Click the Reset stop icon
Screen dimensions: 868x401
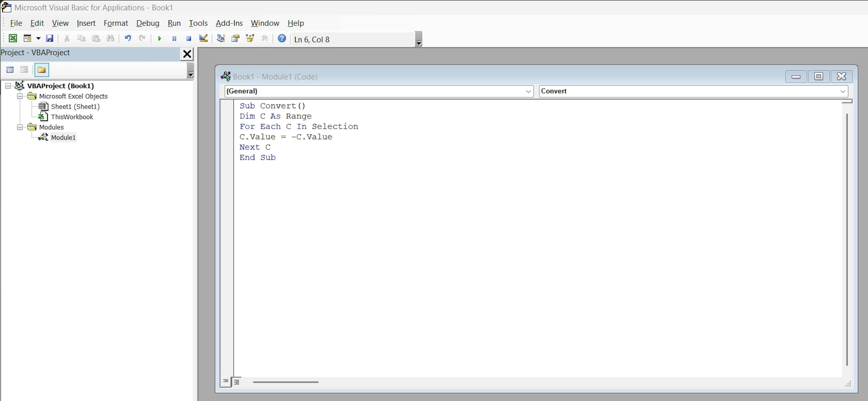189,39
